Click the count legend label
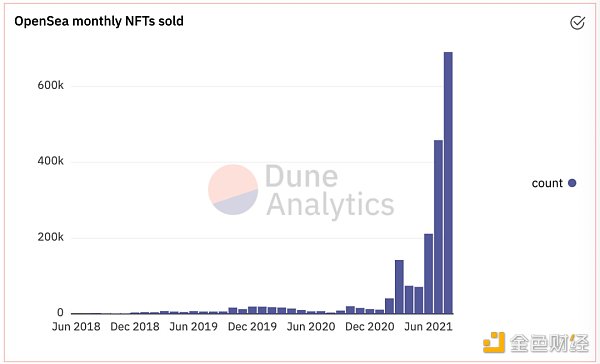The width and height of the screenshot is (600, 364). pos(547,183)
